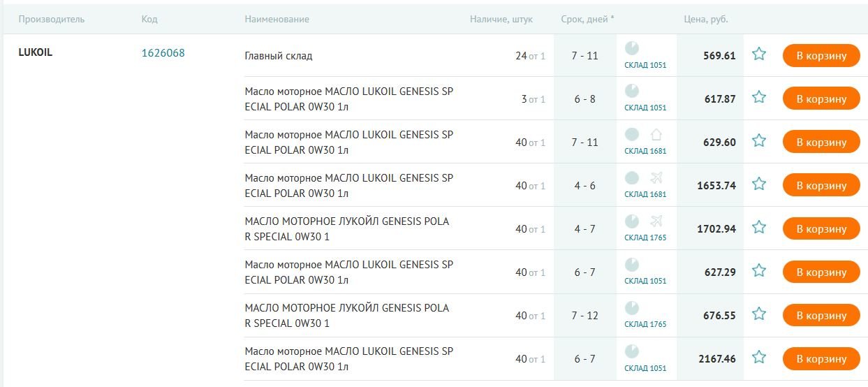
Task: Sort by Цена, руб. column header
Action: [706, 19]
